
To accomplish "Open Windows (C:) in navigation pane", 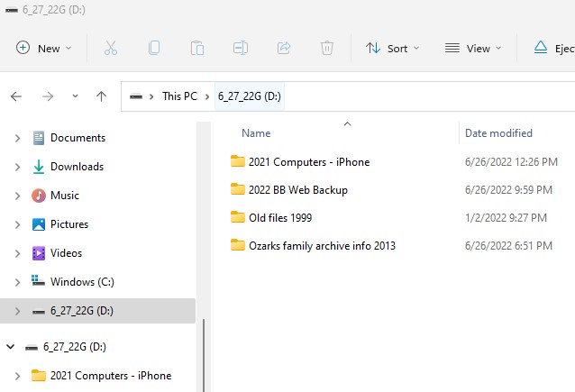I will coord(82,282).
